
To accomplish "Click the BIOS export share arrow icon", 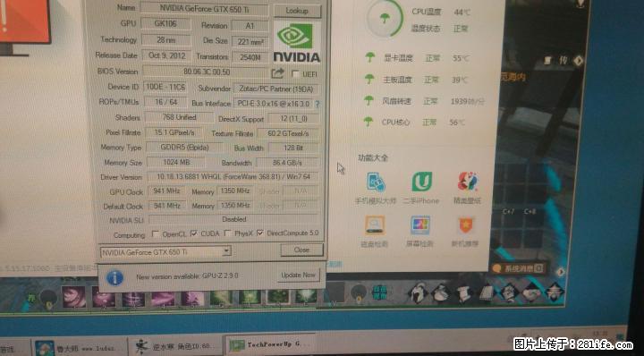I will [x=278, y=73].
